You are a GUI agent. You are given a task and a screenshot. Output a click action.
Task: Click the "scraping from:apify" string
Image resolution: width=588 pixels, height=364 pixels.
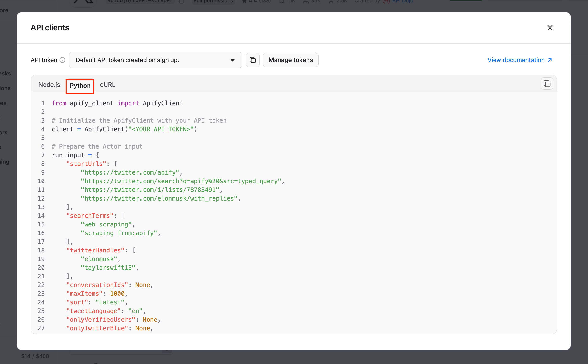tap(119, 233)
